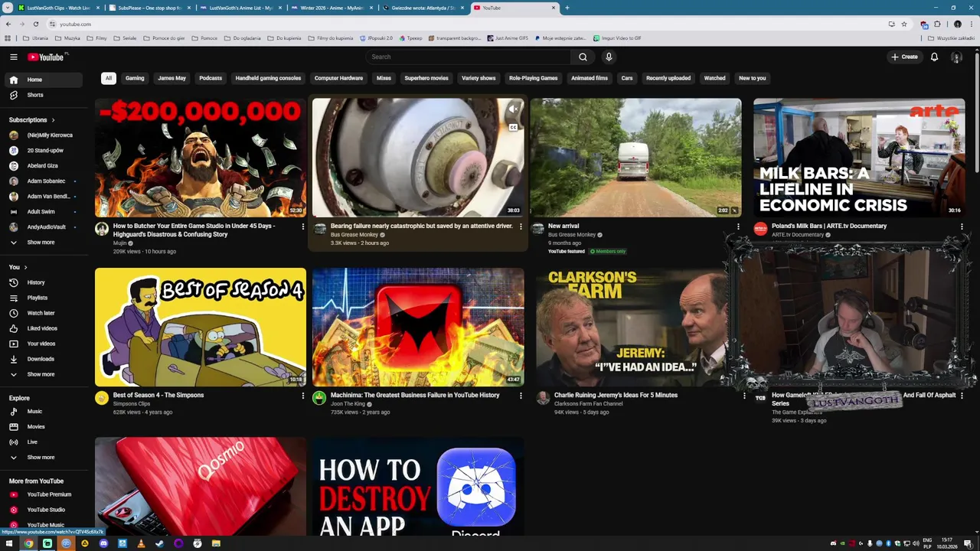Open more actions for Milk Bars video

click(x=962, y=227)
